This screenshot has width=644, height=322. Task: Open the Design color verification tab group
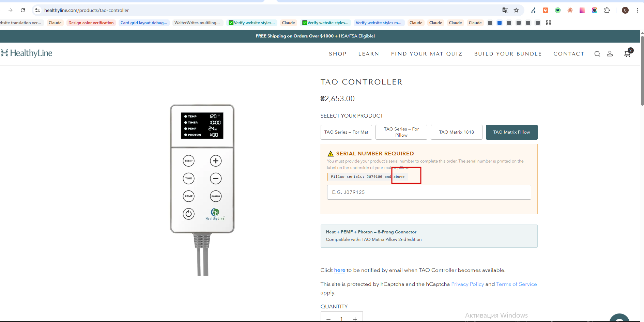(x=91, y=23)
